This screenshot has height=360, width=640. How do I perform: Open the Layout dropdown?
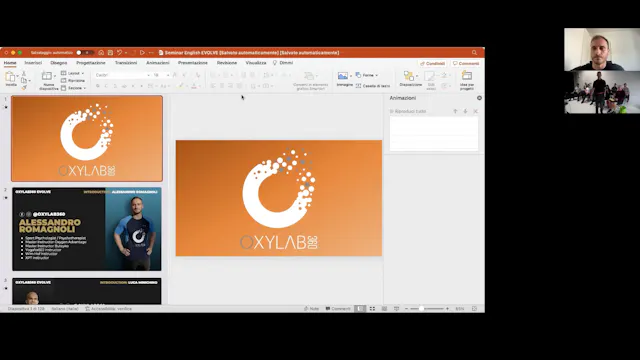tap(73, 73)
